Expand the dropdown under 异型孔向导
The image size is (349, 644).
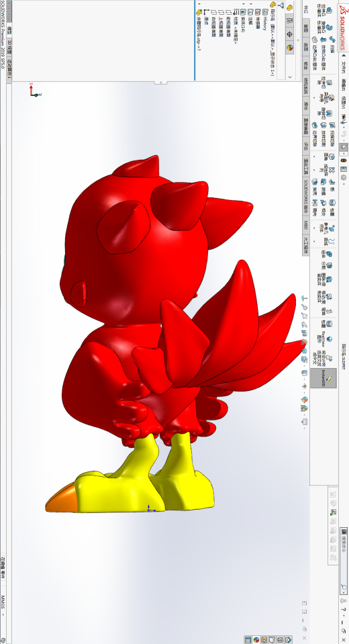pyautogui.click(x=314, y=98)
